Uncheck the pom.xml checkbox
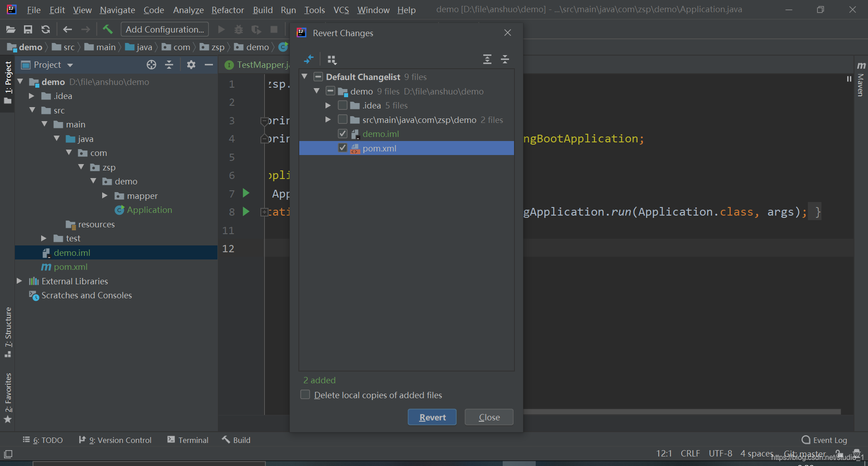This screenshot has height=466, width=868. 343,148
